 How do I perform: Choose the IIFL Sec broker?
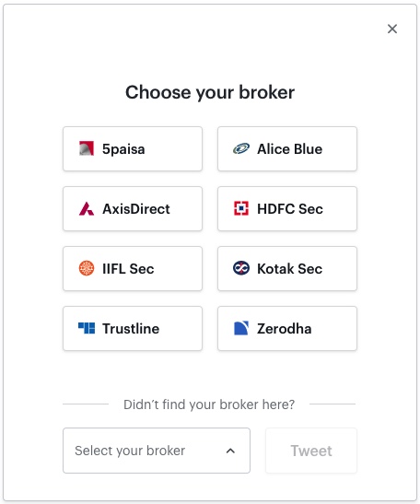coord(133,268)
